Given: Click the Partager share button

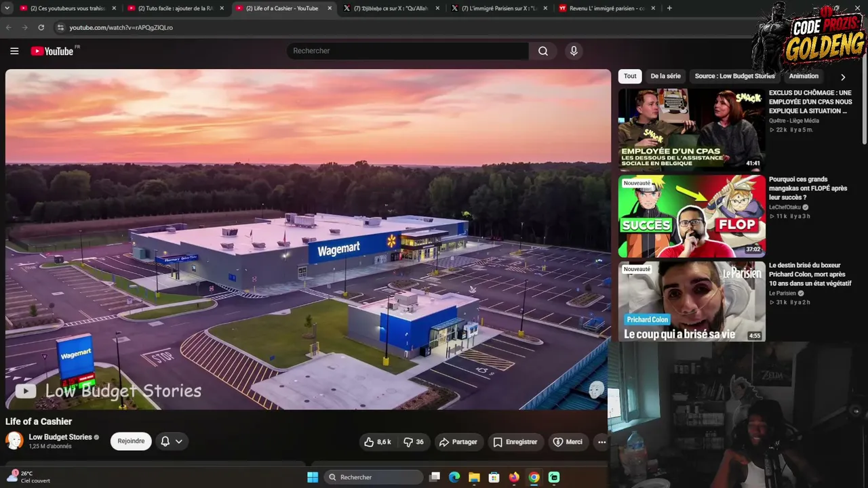Looking at the screenshot, I should click(x=458, y=442).
